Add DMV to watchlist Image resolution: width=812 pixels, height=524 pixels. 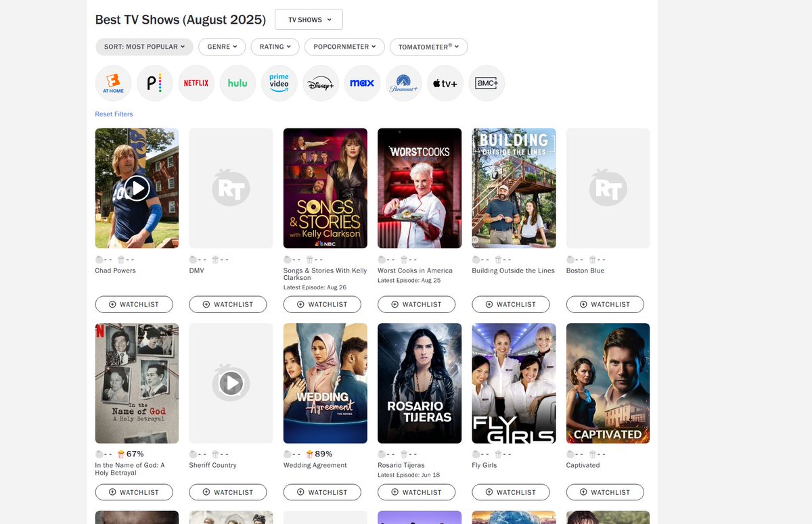coord(228,304)
